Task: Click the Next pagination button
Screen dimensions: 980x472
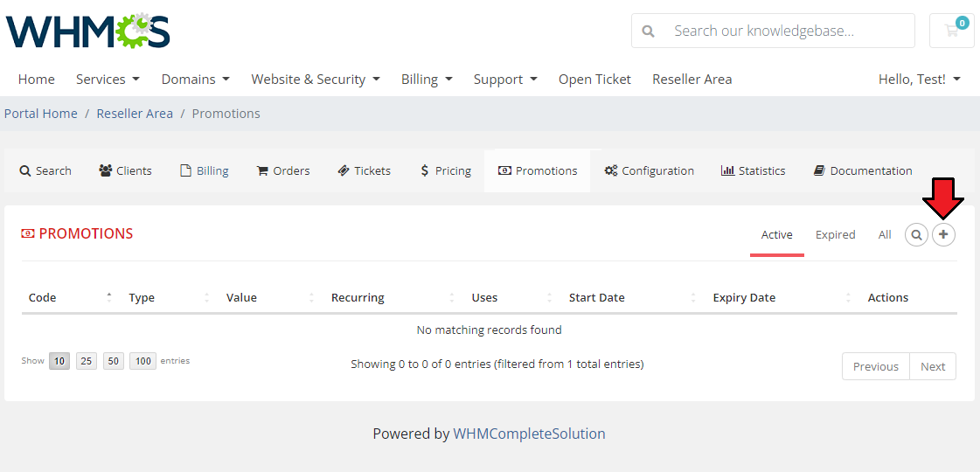Action: (933, 366)
